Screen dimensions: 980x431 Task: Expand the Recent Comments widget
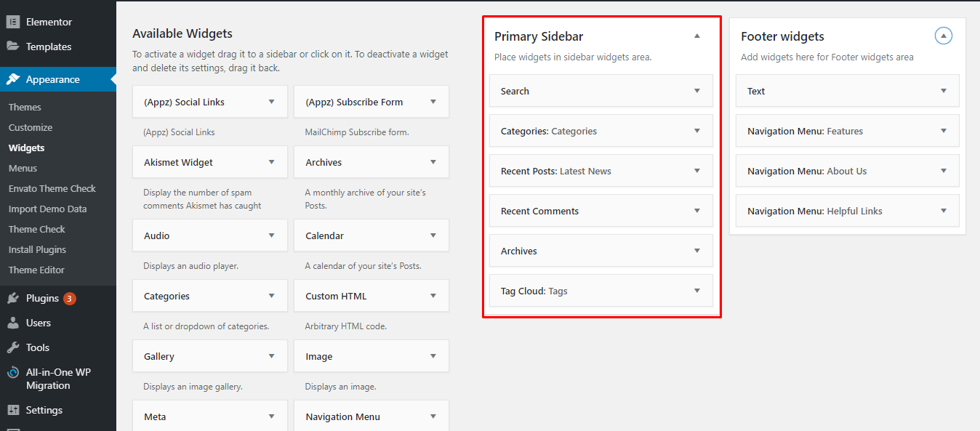696,210
